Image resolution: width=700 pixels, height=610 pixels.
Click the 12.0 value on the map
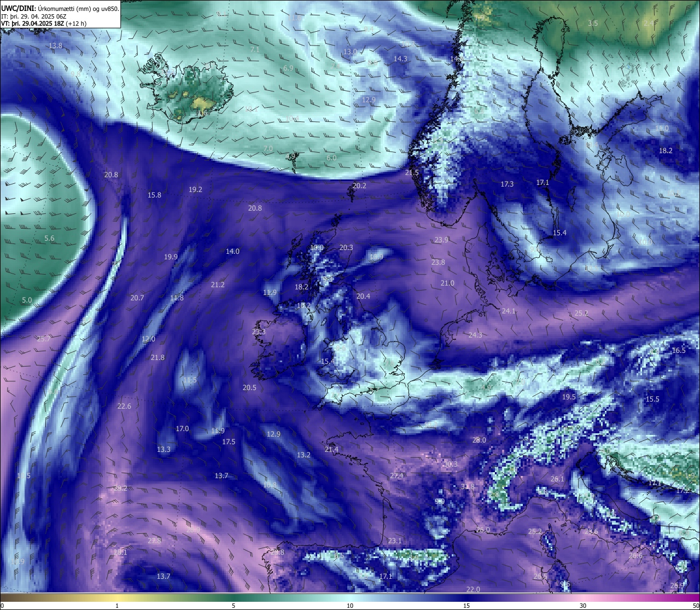pyautogui.click(x=148, y=339)
